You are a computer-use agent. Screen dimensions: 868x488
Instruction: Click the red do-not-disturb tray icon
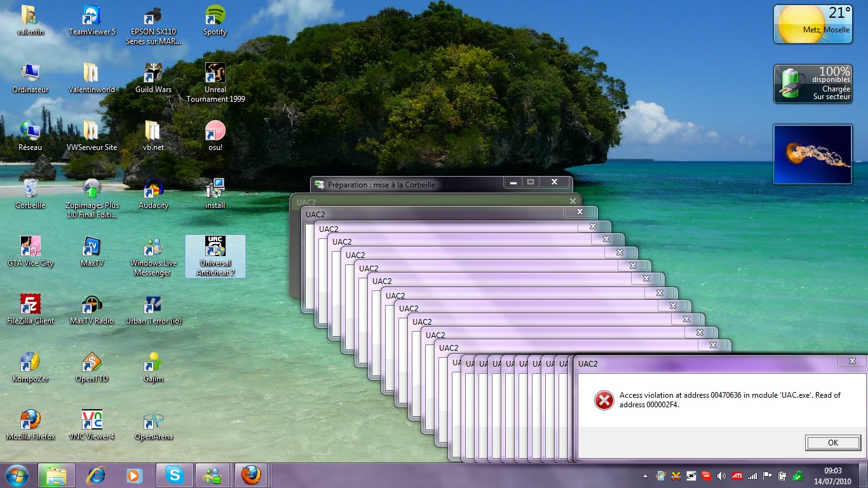[x=707, y=475]
